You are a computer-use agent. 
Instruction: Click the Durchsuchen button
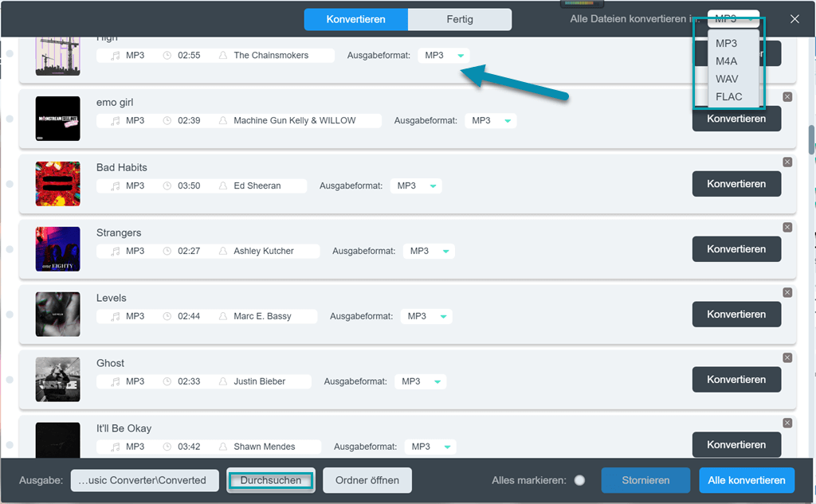click(271, 480)
